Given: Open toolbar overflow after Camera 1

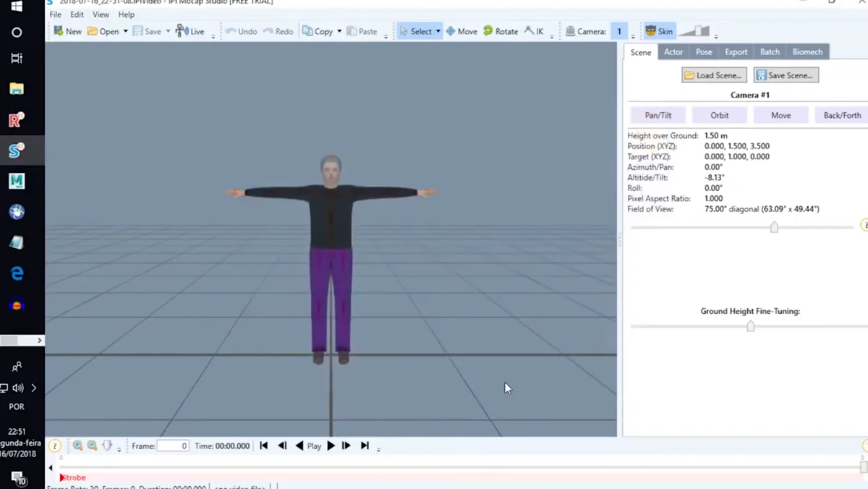Looking at the screenshot, I should [x=633, y=35].
